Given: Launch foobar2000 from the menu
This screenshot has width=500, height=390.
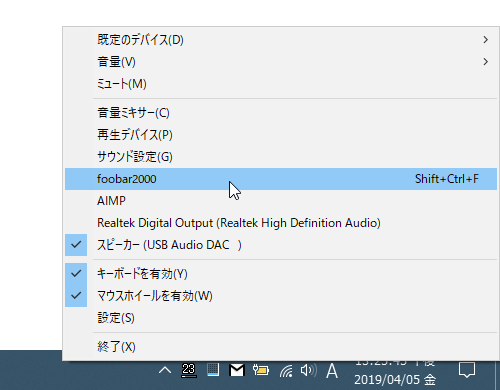Looking at the screenshot, I should point(281,179).
